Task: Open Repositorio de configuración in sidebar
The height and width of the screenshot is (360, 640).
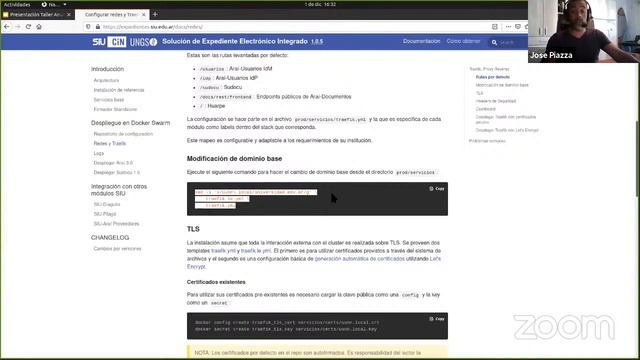Action: tap(123, 134)
